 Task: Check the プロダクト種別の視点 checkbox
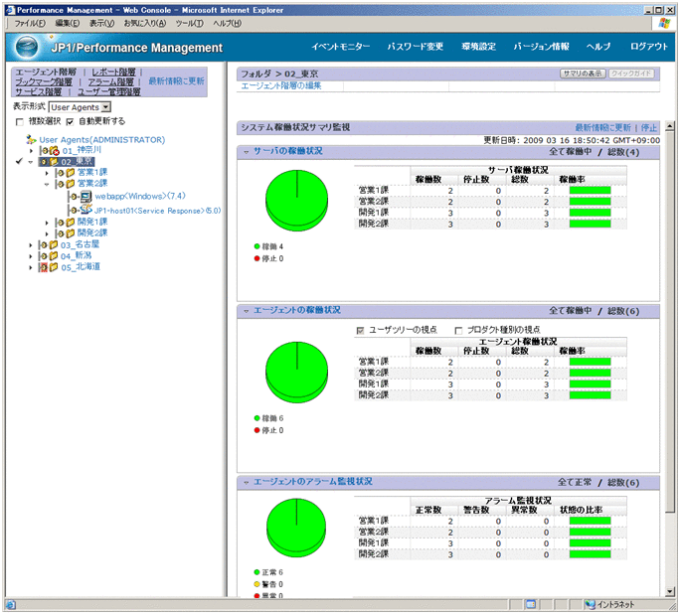click(x=458, y=330)
